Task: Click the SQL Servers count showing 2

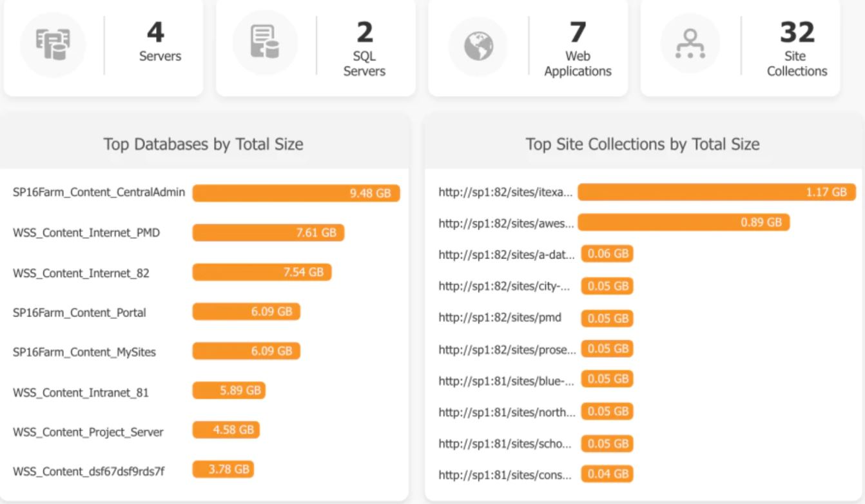Action: [366, 32]
